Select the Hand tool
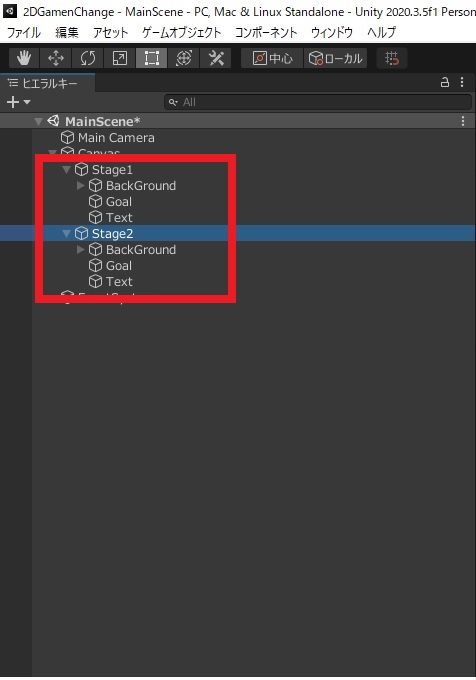Screen dimensions: 476x680 pos(24,58)
